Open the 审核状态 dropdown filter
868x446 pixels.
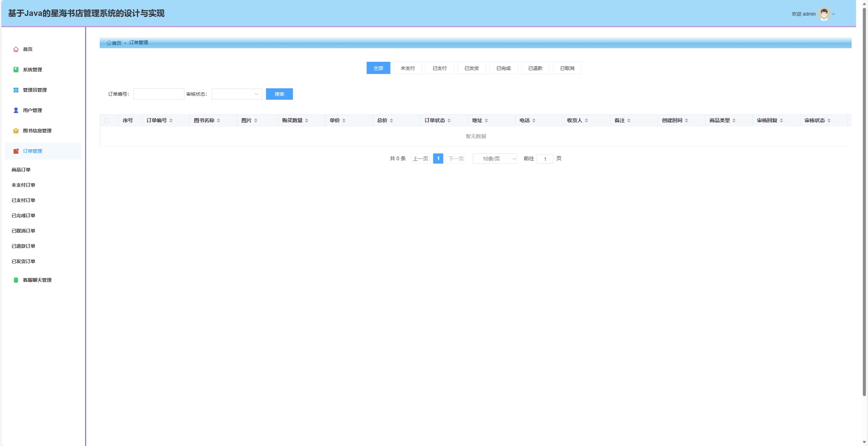(237, 94)
